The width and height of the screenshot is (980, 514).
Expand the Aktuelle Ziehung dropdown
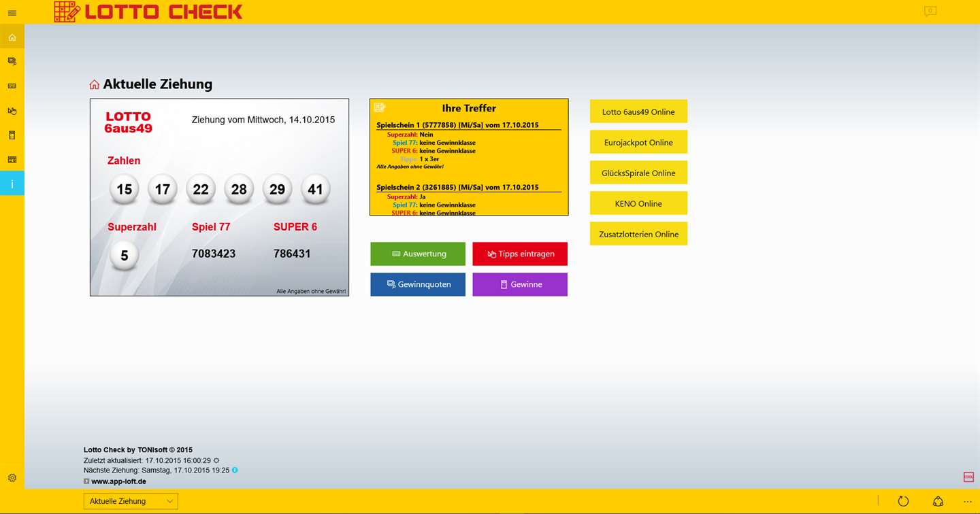point(131,501)
